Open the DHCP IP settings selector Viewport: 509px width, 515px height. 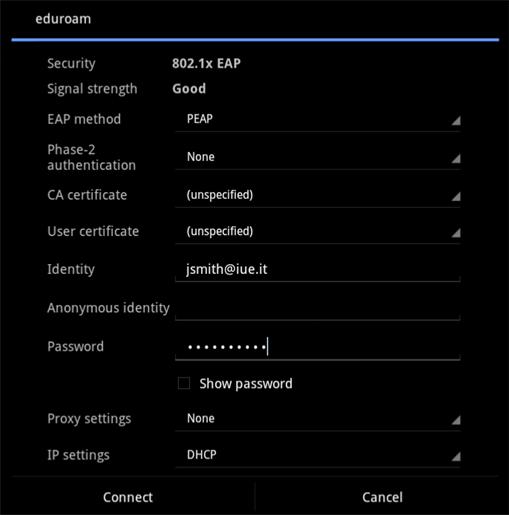point(318,455)
